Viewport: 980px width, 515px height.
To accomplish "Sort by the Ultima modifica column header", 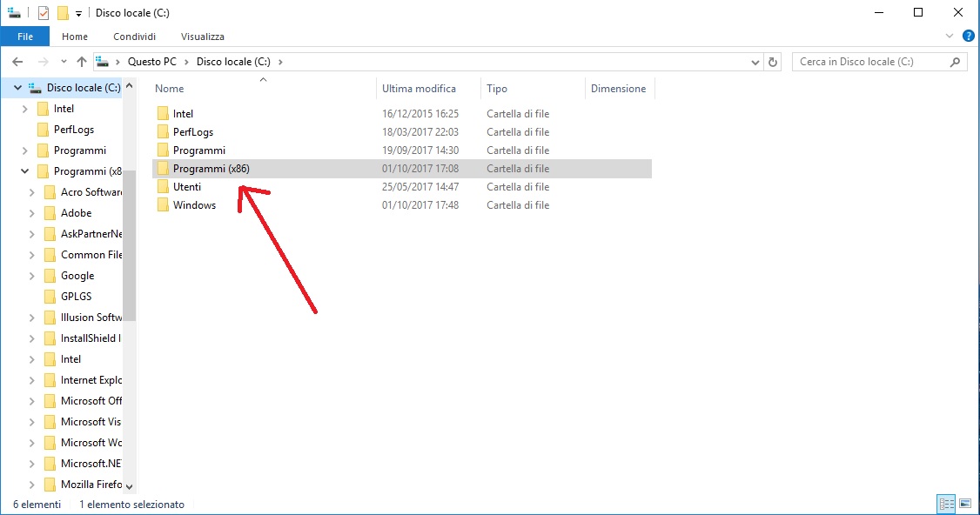I will 419,89.
